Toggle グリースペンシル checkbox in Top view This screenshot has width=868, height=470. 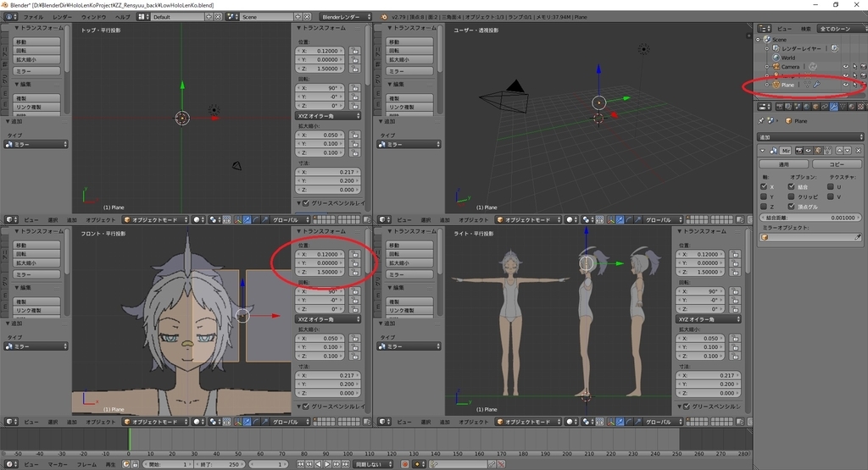click(306, 203)
